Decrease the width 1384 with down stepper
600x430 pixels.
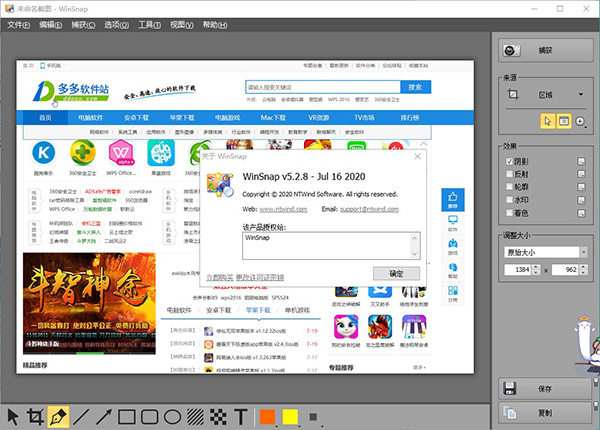click(x=536, y=272)
